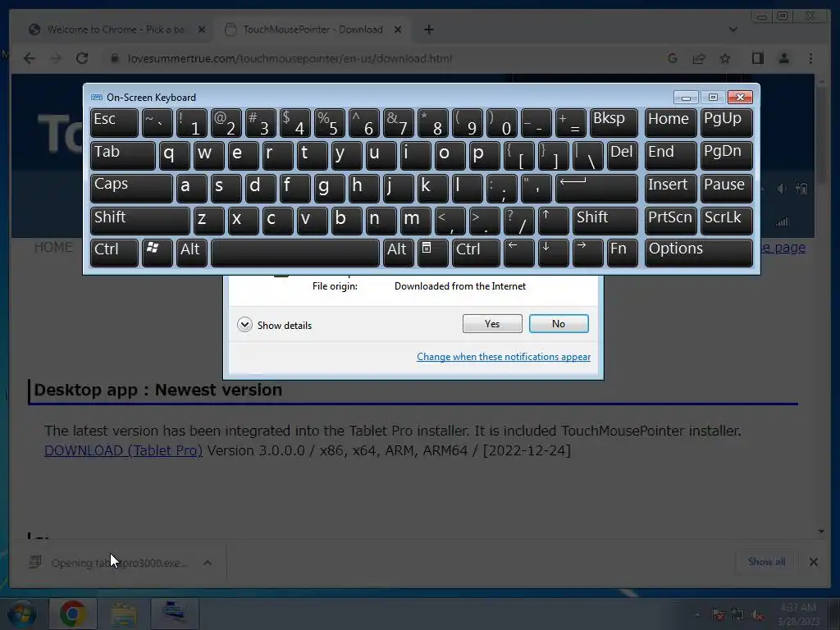Tap the Tab key on the keyboard
840x630 pixels.
123,155
